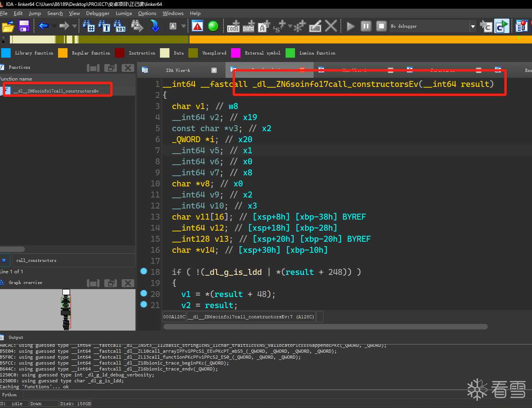The height and width of the screenshot is (408, 532).
Task: Click the text search binoculars T icon
Action: [x=104, y=26]
